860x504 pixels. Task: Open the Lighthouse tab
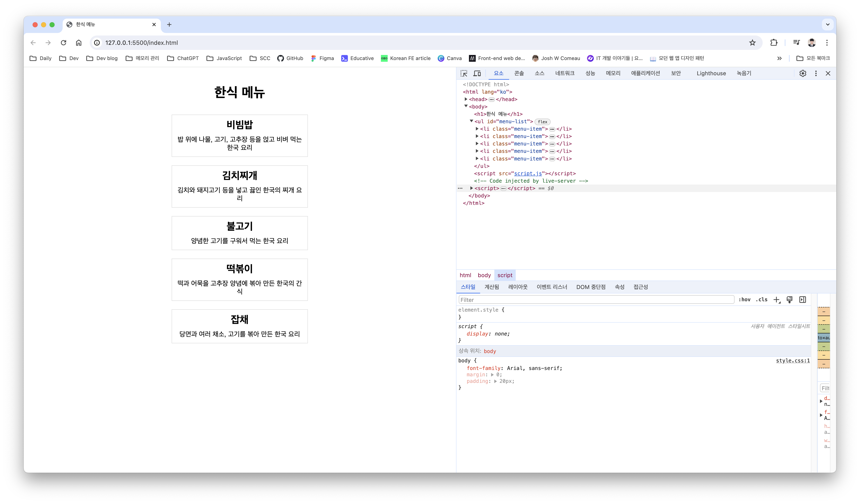711,73
